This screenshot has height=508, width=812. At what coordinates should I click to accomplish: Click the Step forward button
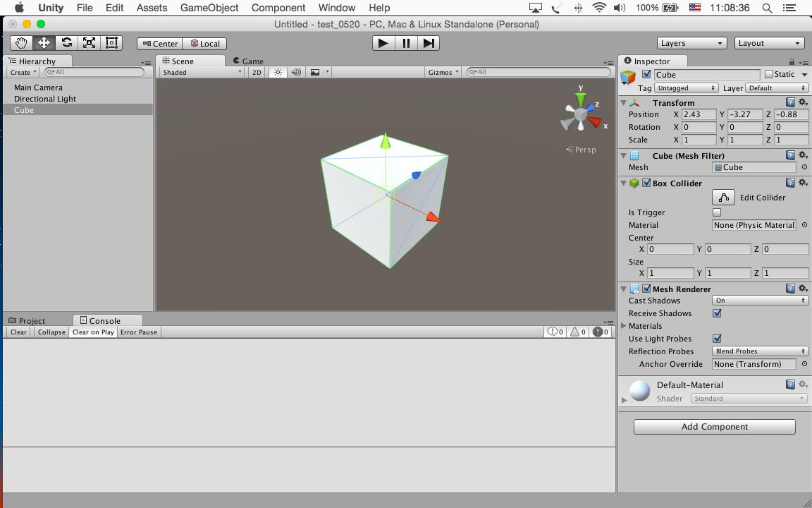(x=429, y=43)
